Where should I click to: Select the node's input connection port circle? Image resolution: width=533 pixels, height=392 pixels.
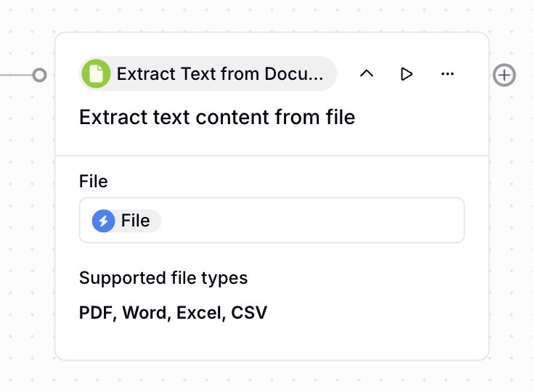40,75
